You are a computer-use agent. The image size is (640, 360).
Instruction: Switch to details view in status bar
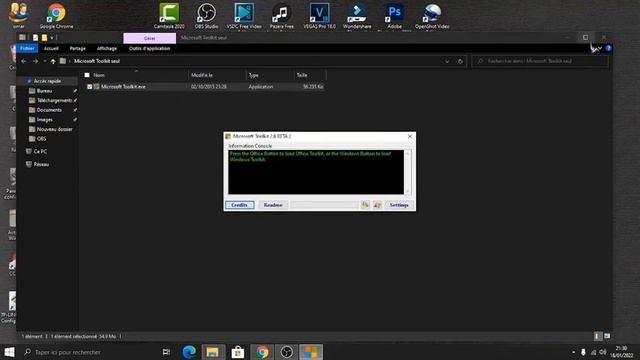pyautogui.click(x=597, y=336)
